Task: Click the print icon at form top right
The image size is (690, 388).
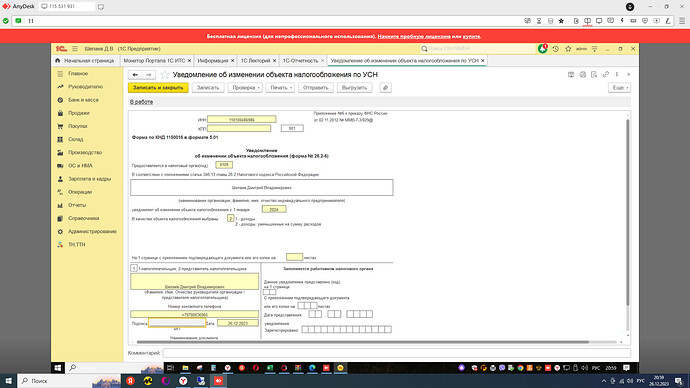Action: [x=583, y=75]
